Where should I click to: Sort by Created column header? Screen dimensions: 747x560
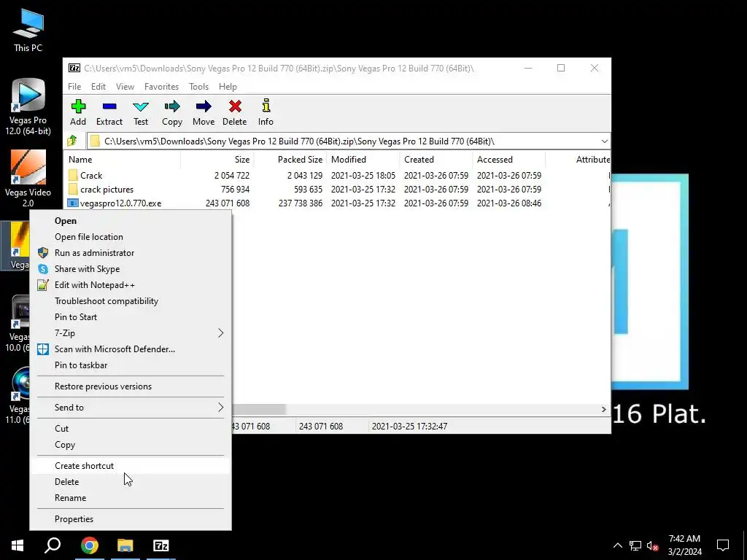pos(436,160)
